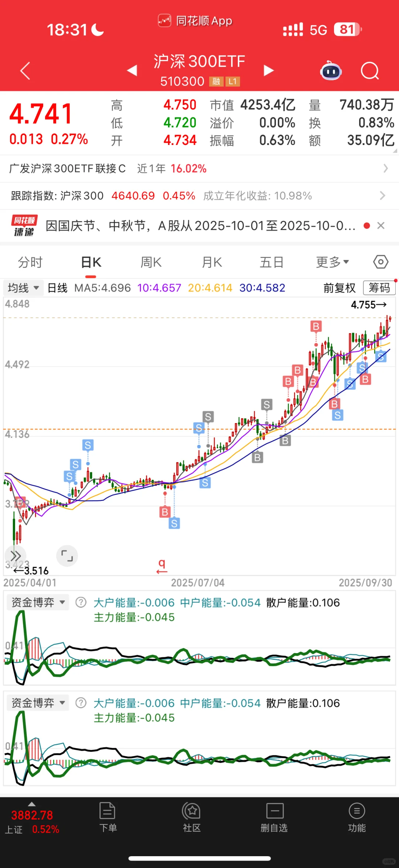This screenshot has width=399, height=868.
Task: Tap gray S marker above 4.136 line
Action: coord(266,405)
